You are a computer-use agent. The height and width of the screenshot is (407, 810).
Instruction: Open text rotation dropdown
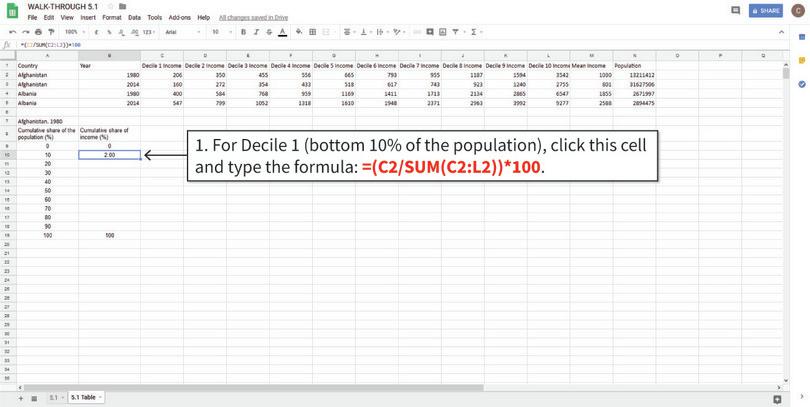pos(398,32)
